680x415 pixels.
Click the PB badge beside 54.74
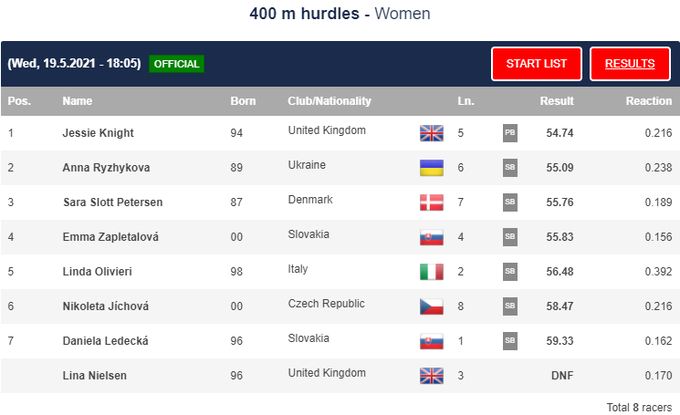click(x=510, y=133)
